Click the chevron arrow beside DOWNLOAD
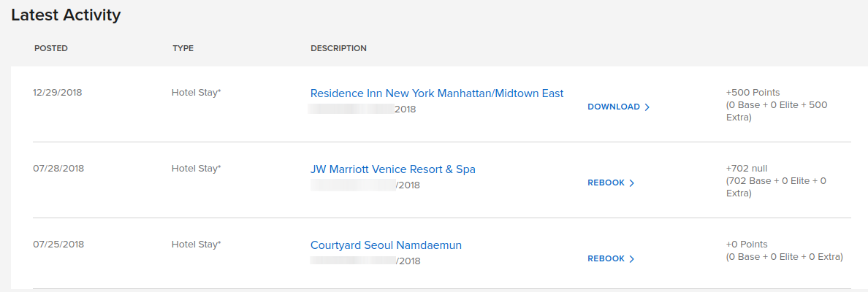This screenshot has width=868, height=292. (647, 107)
